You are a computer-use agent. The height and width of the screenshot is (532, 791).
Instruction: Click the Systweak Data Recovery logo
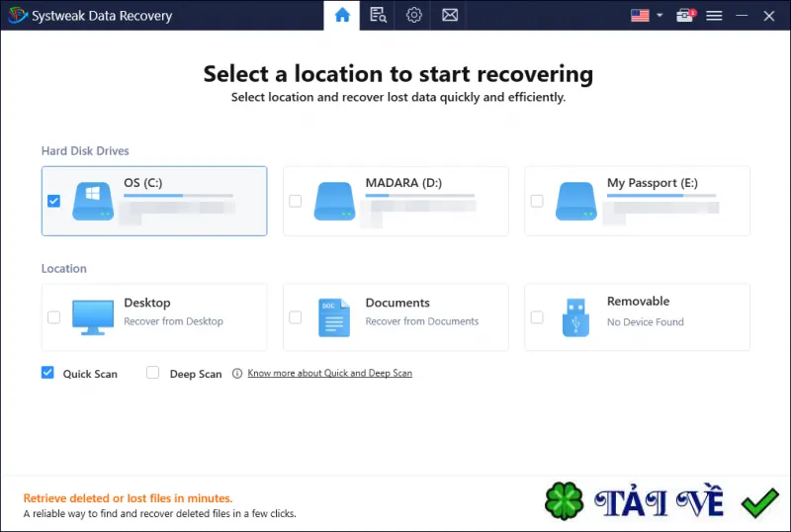17,15
